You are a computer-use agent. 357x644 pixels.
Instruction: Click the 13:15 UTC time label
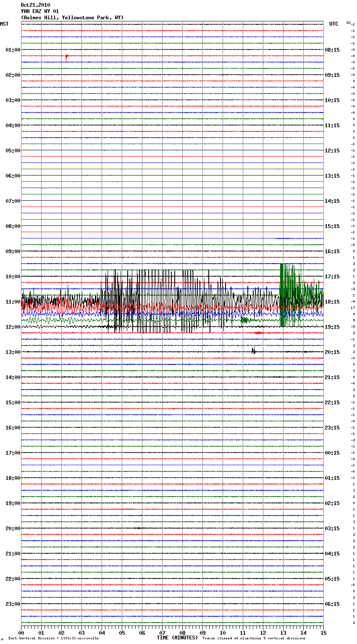click(x=332, y=176)
